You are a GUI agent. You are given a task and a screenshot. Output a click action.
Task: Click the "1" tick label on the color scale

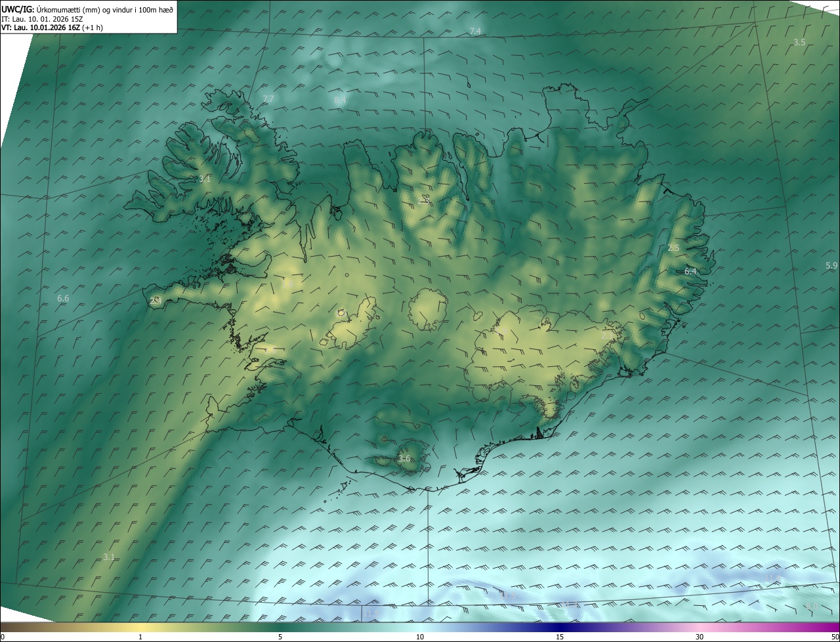pos(140,637)
